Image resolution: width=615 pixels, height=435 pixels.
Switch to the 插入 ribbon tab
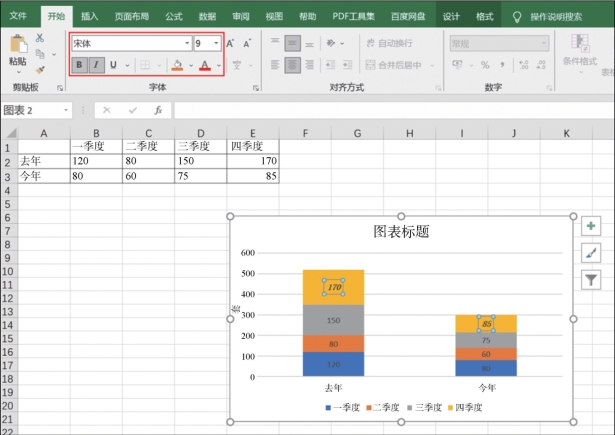coord(90,17)
